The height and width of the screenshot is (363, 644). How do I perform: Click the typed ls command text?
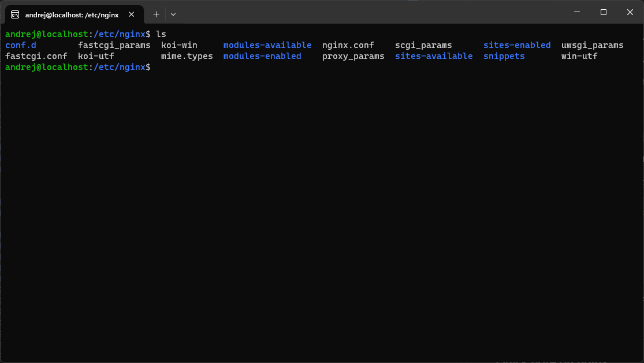coord(162,34)
